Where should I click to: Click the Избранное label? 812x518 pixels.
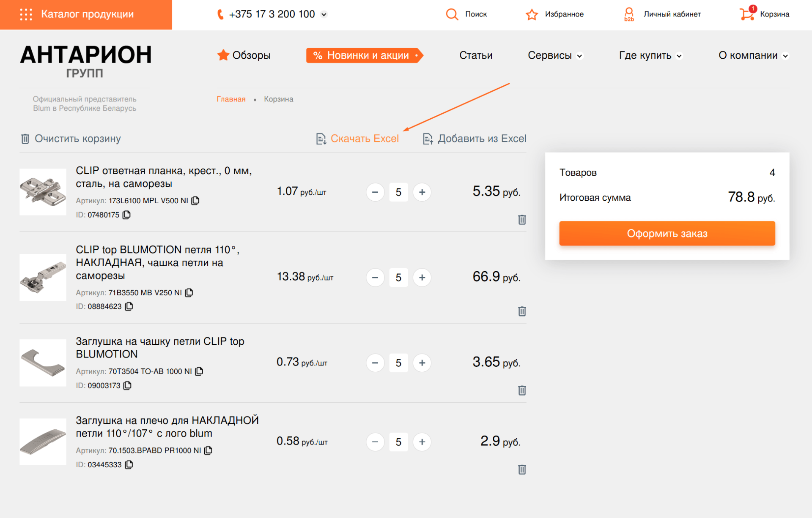point(564,14)
